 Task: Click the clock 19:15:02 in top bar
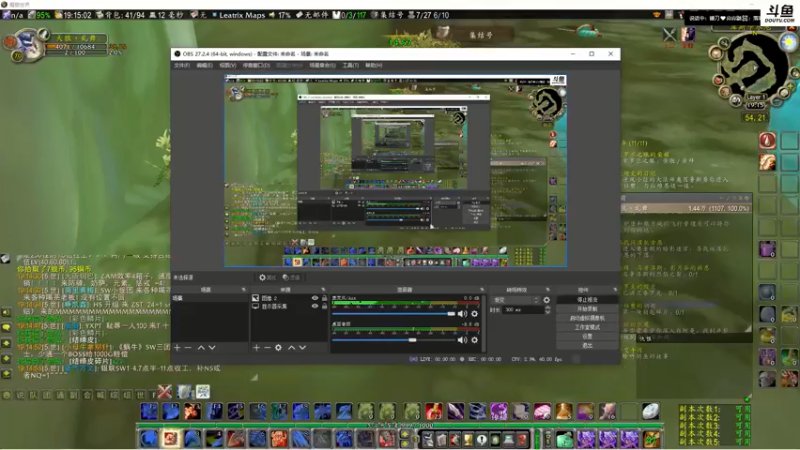click(x=78, y=15)
